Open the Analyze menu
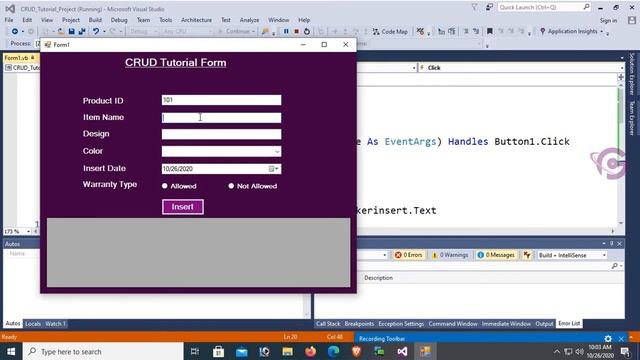The image size is (640, 360). (249, 20)
